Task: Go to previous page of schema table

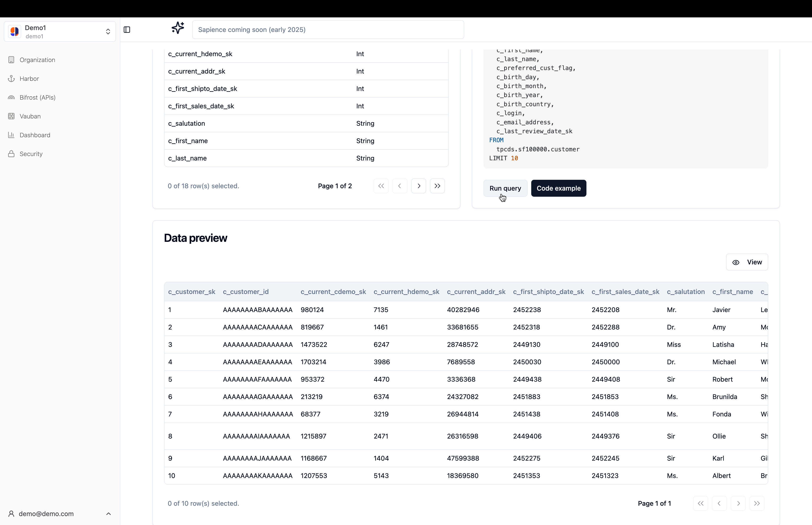Action: point(400,186)
